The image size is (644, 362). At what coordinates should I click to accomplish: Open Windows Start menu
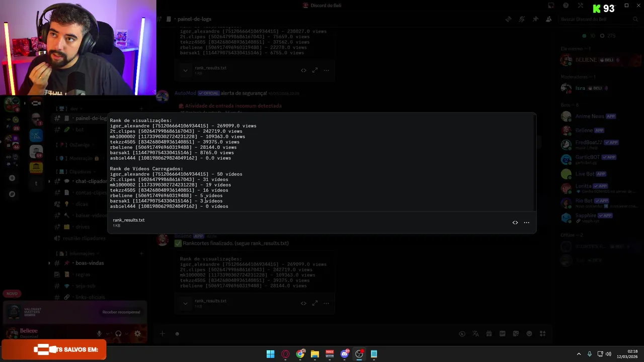click(x=270, y=354)
